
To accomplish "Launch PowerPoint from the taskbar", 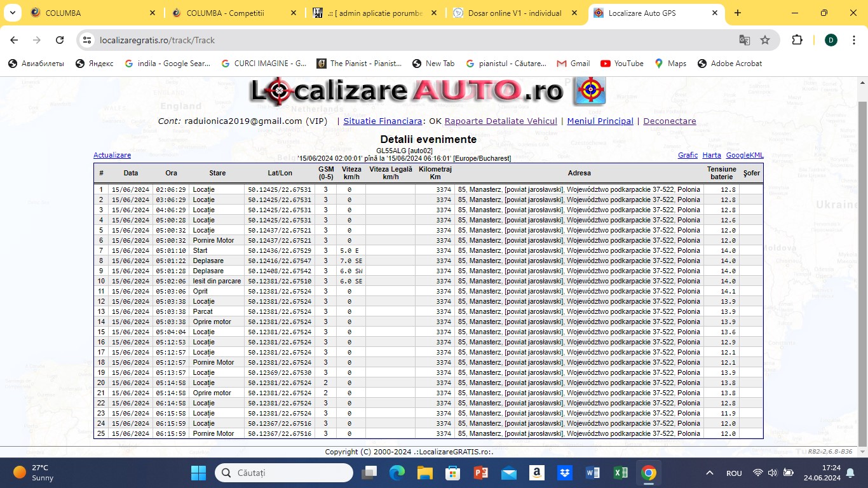I will tap(481, 473).
